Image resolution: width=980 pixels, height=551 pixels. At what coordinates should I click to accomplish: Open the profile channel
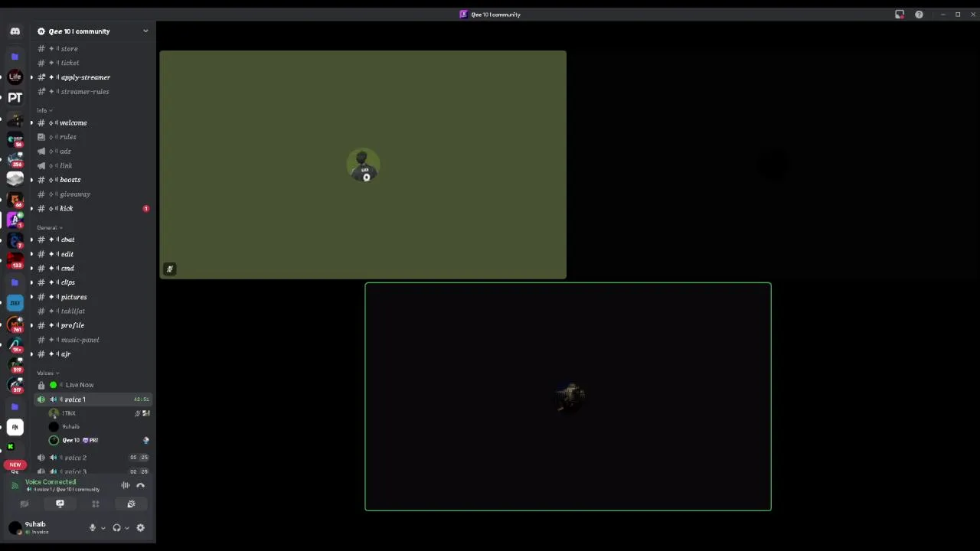pos(93,325)
